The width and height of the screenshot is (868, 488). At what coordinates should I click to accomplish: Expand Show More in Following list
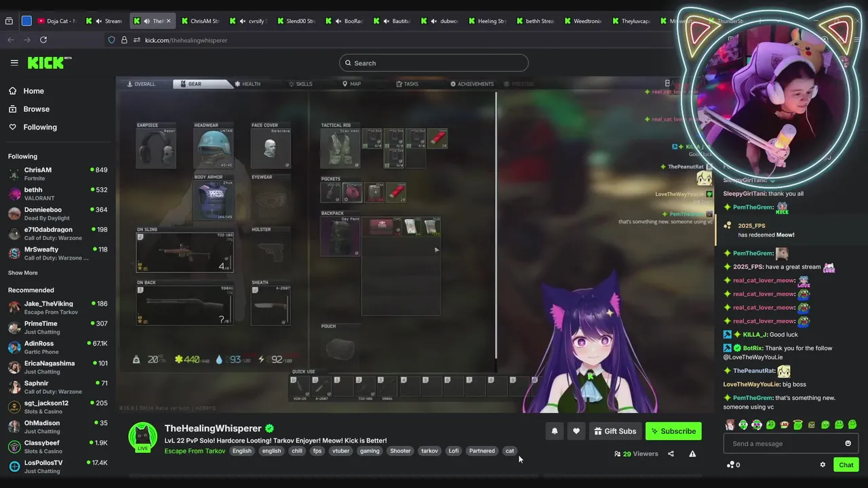tap(23, 272)
